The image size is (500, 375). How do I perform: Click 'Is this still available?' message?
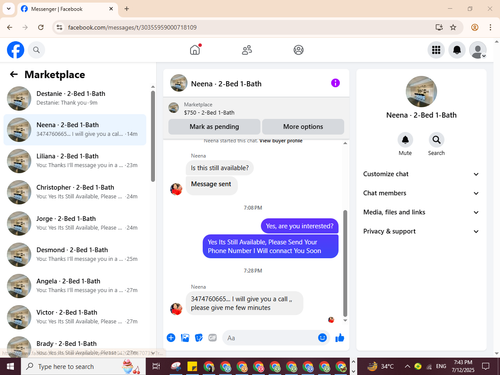click(220, 168)
